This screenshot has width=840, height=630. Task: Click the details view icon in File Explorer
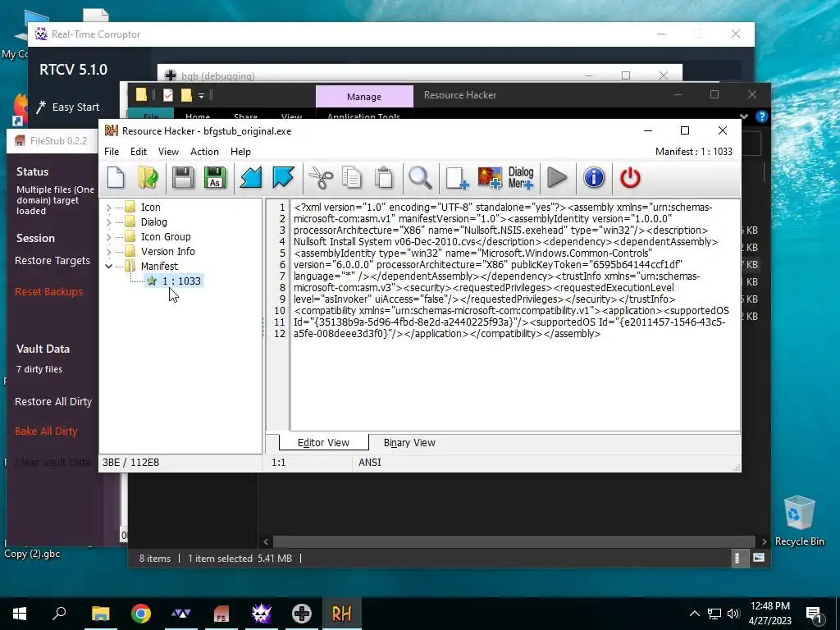737,558
